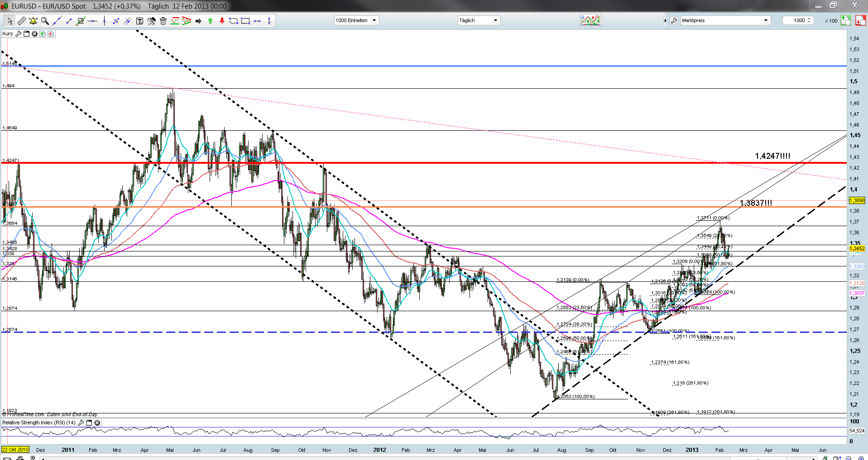Select the green up arrow drawing tool
Viewport: 868px width, 460px height.
[210, 21]
